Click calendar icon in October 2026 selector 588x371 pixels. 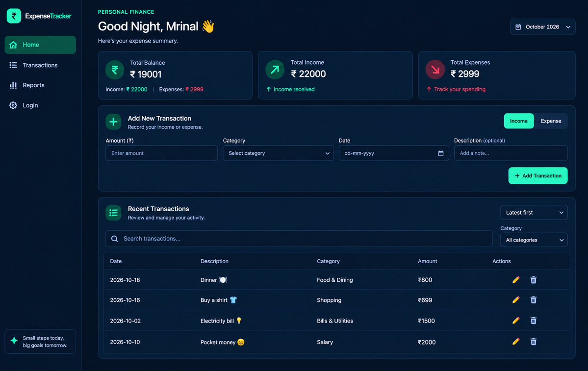point(518,27)
